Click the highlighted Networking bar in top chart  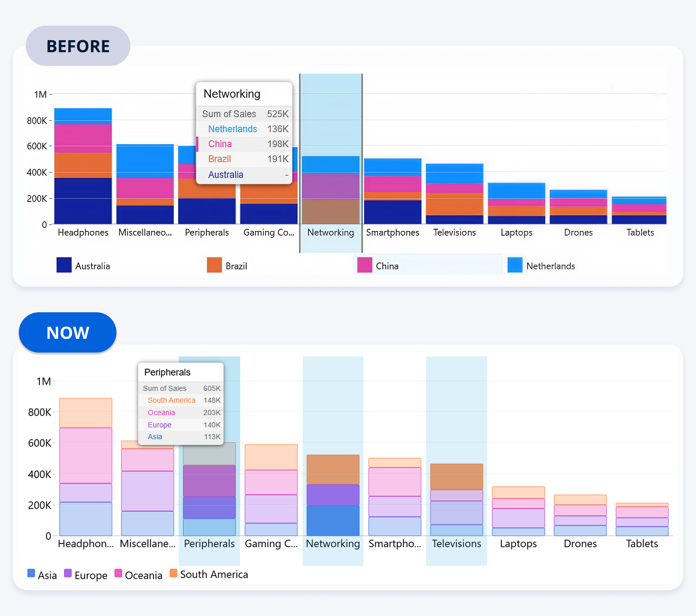click(330, 190)
